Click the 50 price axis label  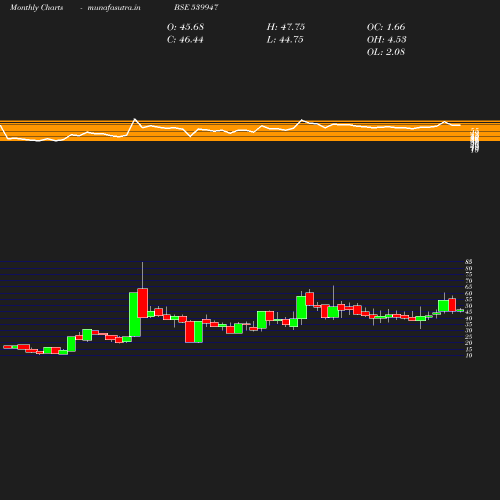pyautogui.click(x=469, y=306)
